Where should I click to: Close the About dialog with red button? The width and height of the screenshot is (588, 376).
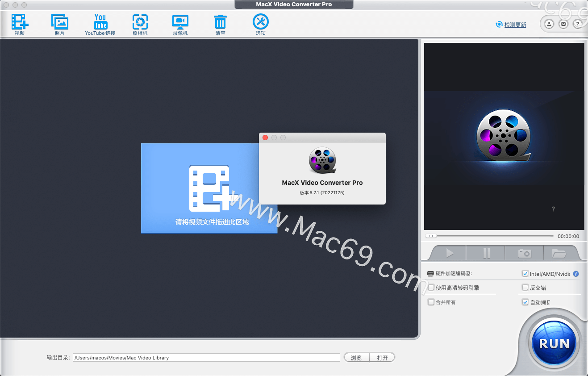coord(265,138)
